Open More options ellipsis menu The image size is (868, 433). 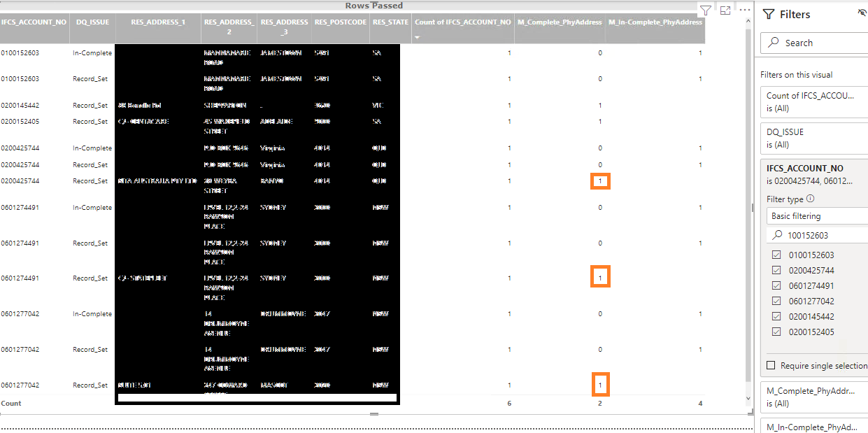click(x=745, y=10)
